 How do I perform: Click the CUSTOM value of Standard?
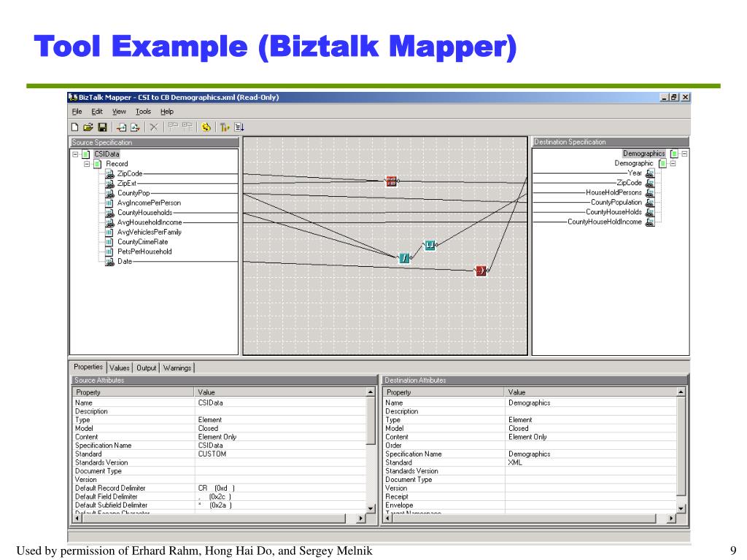click(212, 454)
